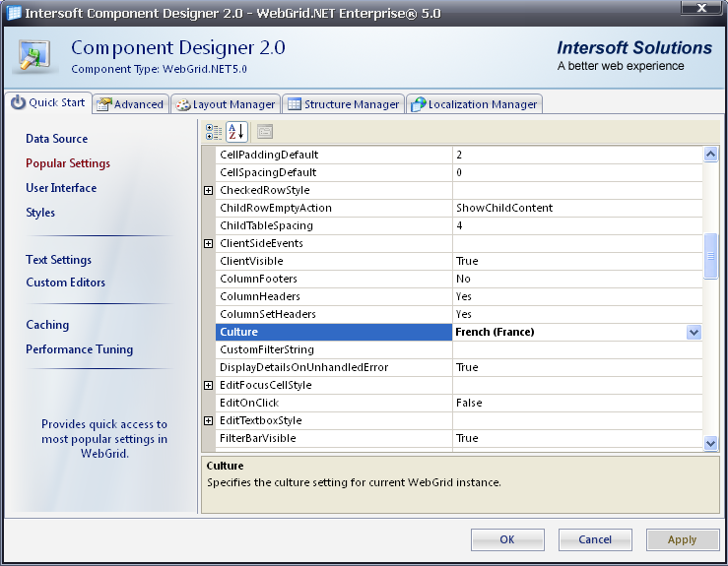Open the Culture value dropdown arrow

[x=694, y=332]
